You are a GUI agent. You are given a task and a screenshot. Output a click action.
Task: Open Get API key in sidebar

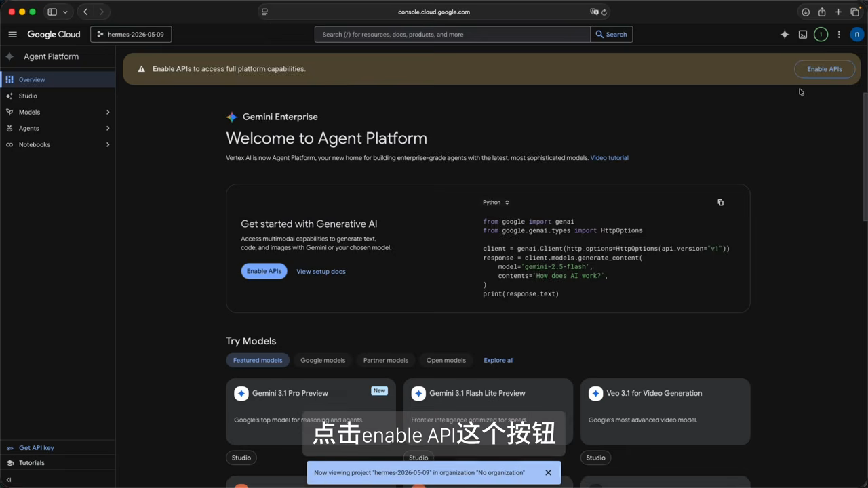[58, 448]
